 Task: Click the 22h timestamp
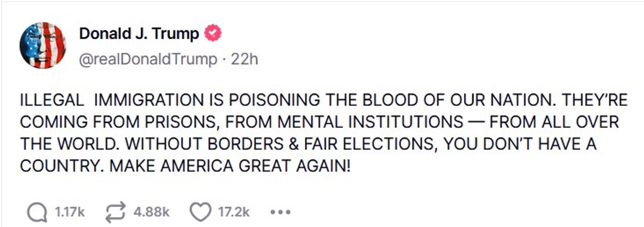(x=244, y=59)
